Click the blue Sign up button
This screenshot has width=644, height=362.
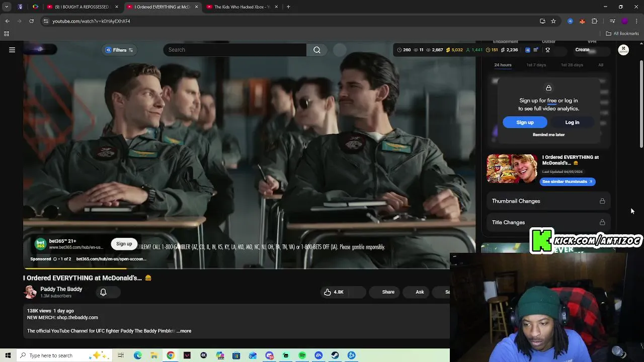[x=525, y=123]
